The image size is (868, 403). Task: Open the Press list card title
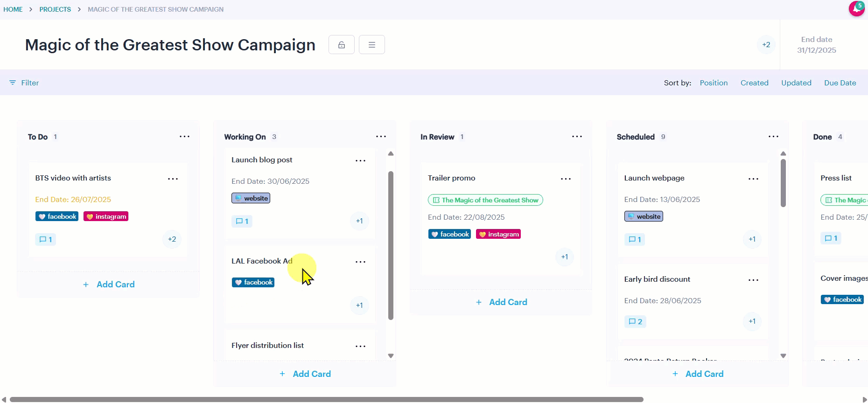coord(836,178)
